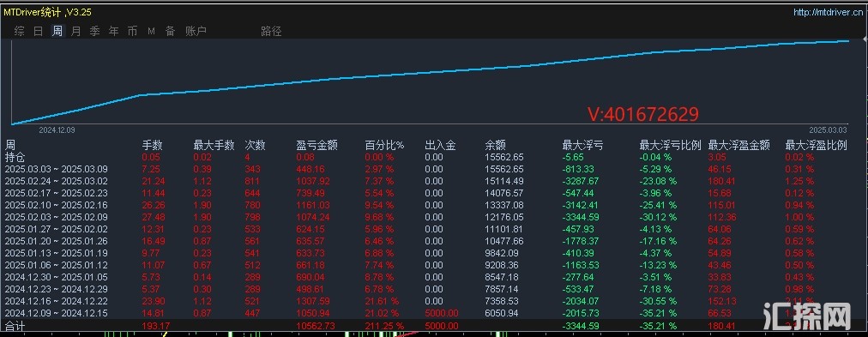
Task: Click the 余额 column header
Action: (495, 146)
